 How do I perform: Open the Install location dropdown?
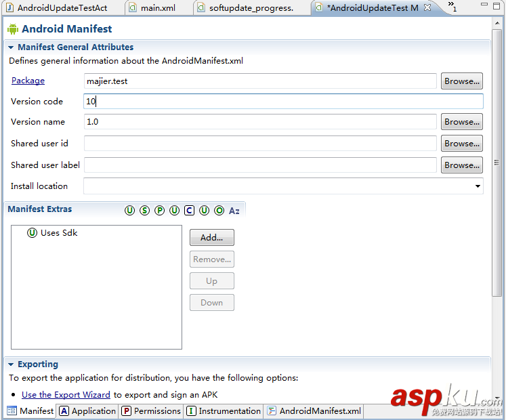pyautogui.click(x=478, y=186)
